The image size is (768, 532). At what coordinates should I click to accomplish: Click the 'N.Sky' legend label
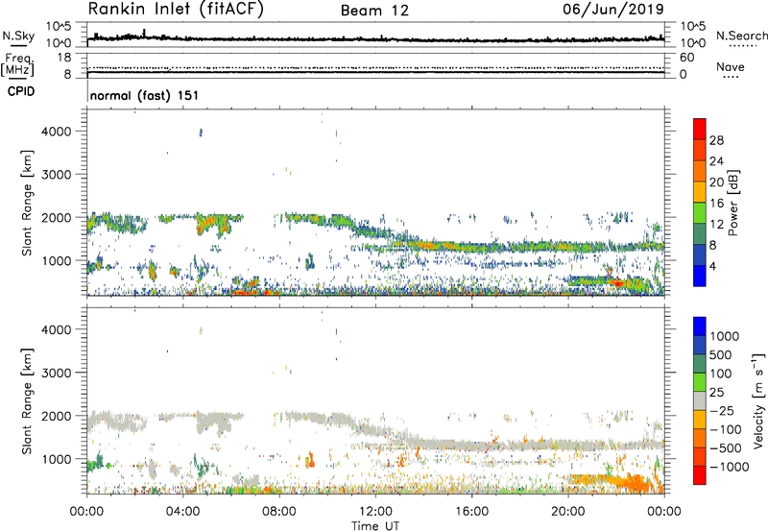(18, 36)
